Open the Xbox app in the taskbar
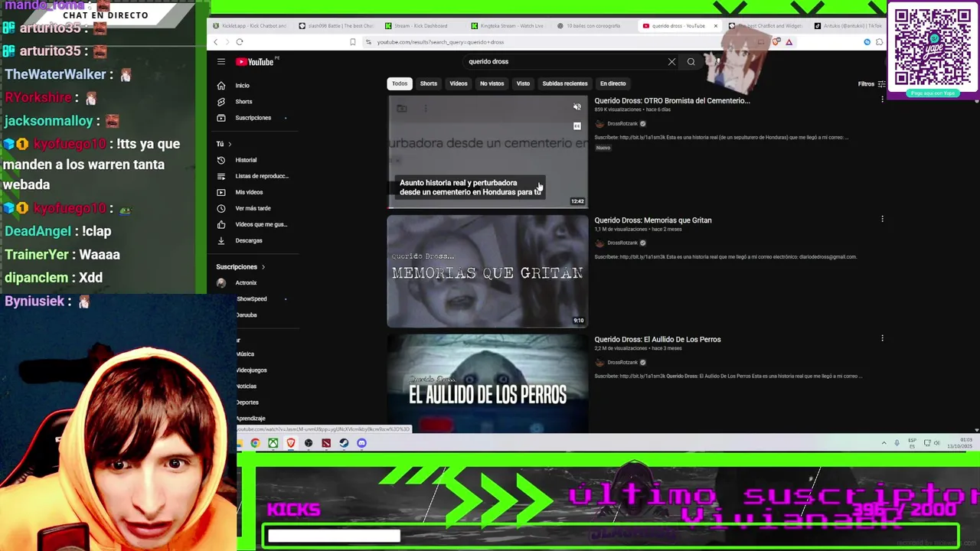The image size is (980, 551). (x=273, y=443)
